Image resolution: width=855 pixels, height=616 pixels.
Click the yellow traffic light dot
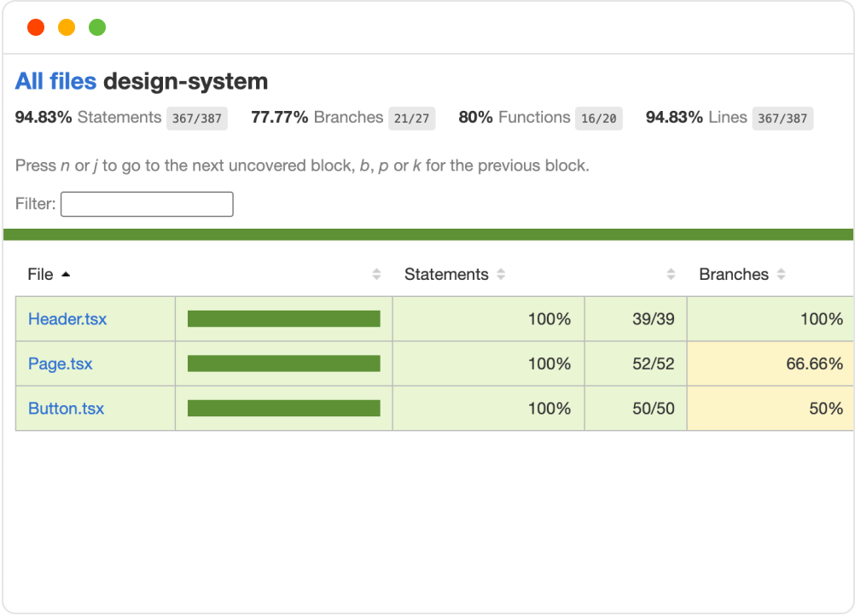pyautogui.click(x=67, y=26)
